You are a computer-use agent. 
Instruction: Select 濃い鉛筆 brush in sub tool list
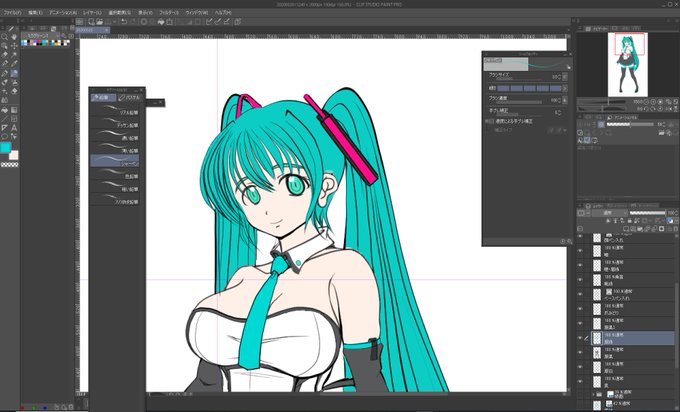coord(114,134)
